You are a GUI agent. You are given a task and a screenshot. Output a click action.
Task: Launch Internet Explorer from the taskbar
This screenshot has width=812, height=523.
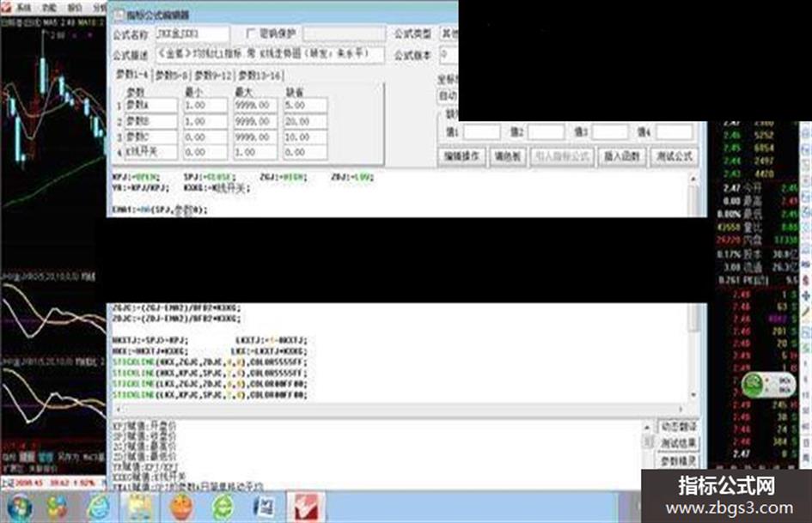[x=99, y=507]
